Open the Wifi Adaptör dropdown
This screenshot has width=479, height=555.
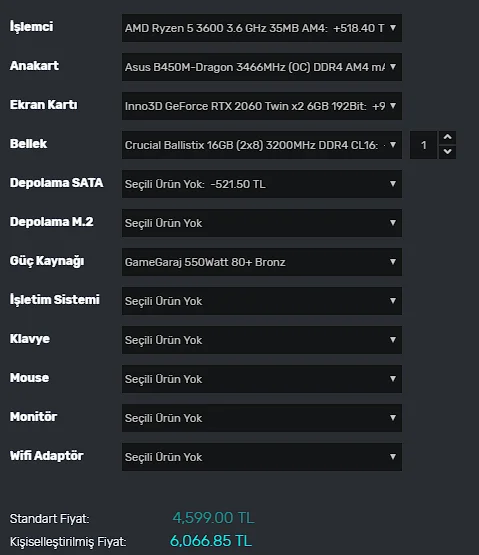click(262, 457)
